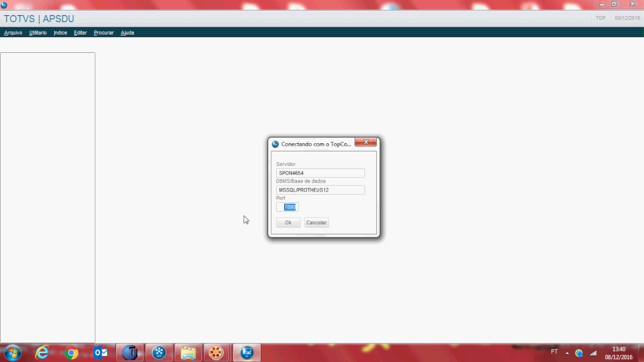Minimize the APSDU window

point(602,5)
